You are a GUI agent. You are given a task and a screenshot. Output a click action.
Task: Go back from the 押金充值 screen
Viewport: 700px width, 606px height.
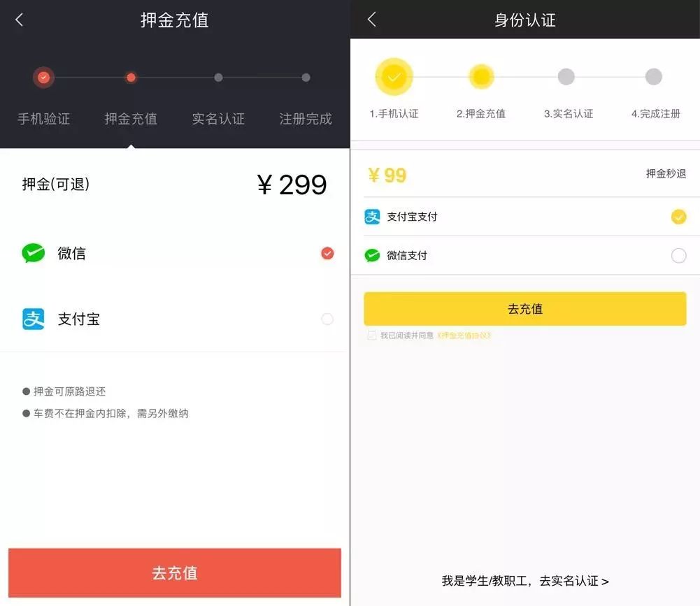tap(19, 20)
